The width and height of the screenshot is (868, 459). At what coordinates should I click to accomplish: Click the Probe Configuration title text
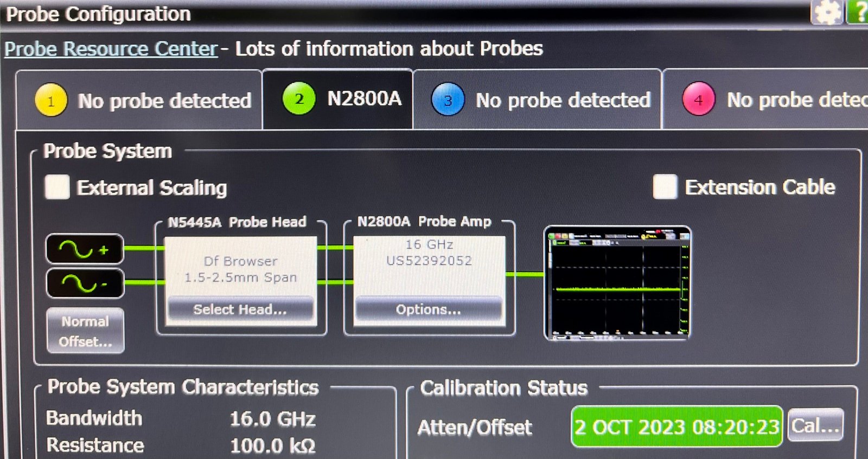tap(98, 14)
